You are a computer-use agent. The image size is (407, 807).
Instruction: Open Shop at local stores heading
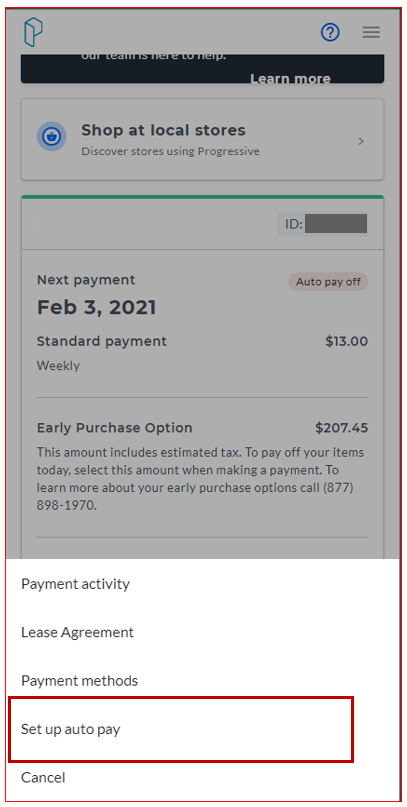point(163,130)
